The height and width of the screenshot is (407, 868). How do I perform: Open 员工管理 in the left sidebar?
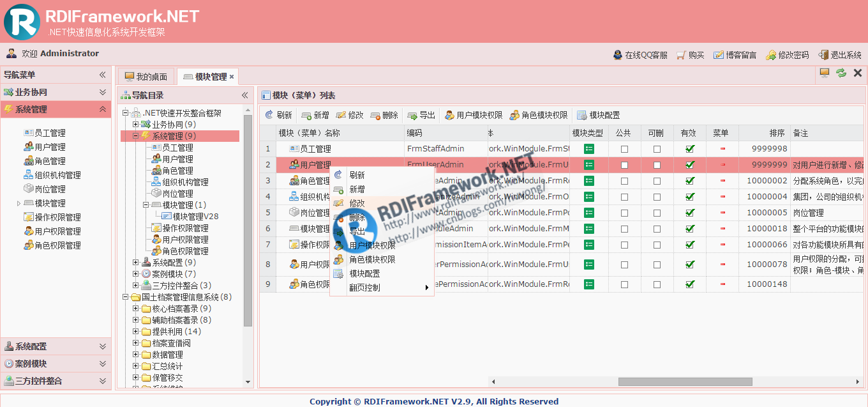point(45,133)
